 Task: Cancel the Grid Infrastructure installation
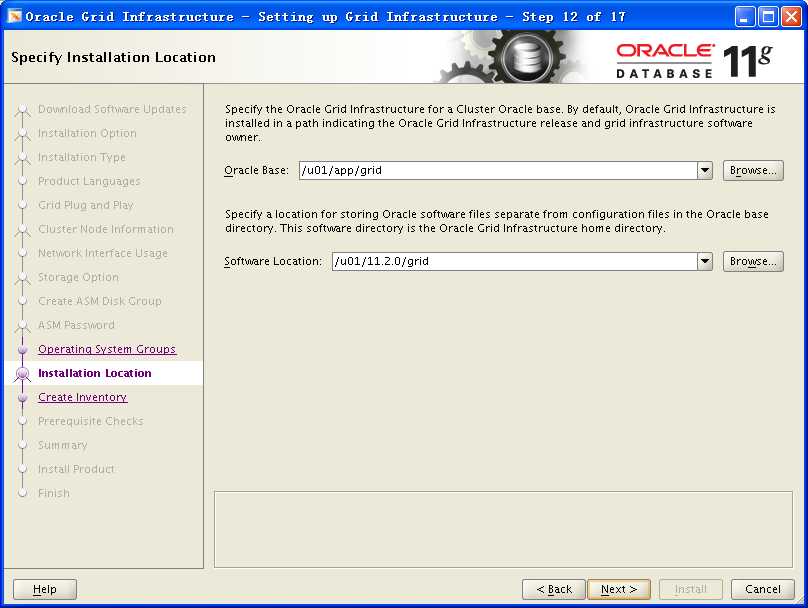(x=763, y=589)
